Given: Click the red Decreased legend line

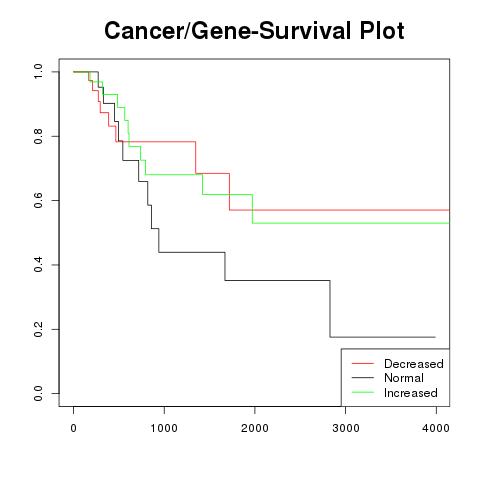Looking at the screenshot, I should coord(363,363).
